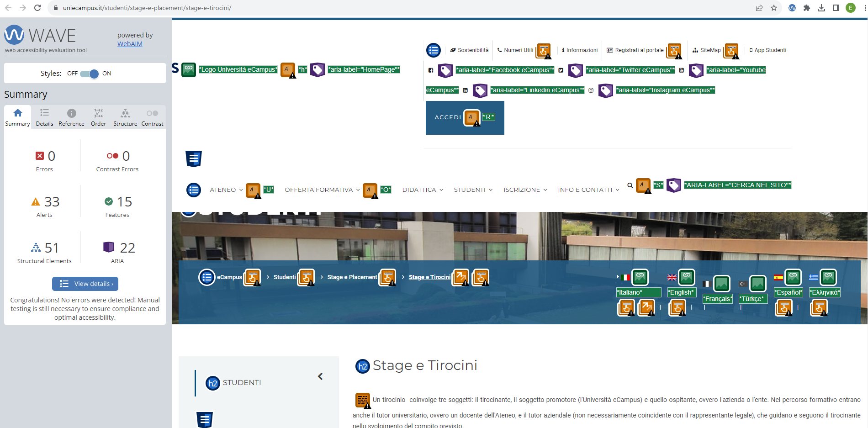
Task: Switch to the Contrast tab
Action: pos(152,117)
